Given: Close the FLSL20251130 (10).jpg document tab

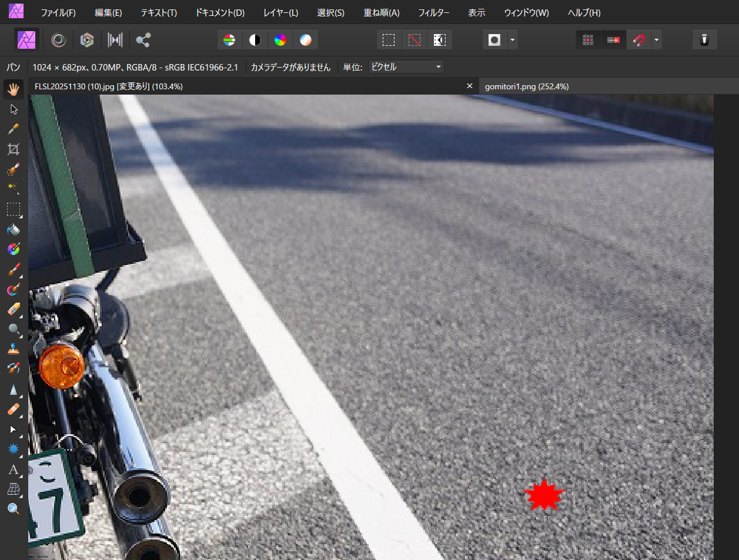Looking at the screenshot, I should pos(469,86).
